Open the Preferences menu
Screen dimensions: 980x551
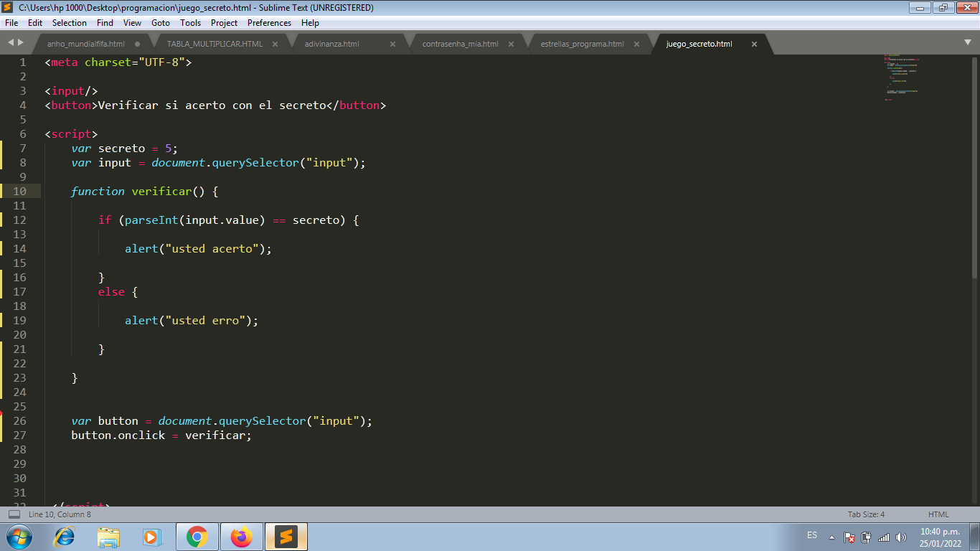coord(270,23)
